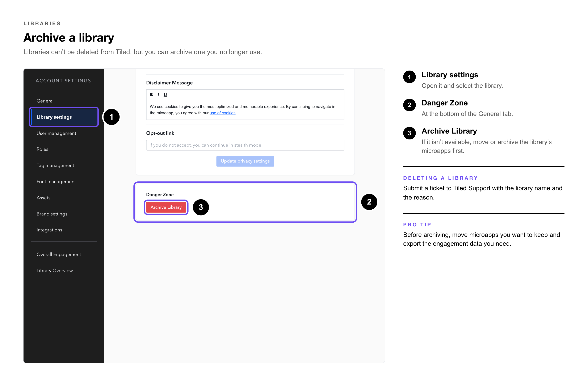Follow the use of cookies link
Screen dimensions: 588x378
tap(222, 113)
